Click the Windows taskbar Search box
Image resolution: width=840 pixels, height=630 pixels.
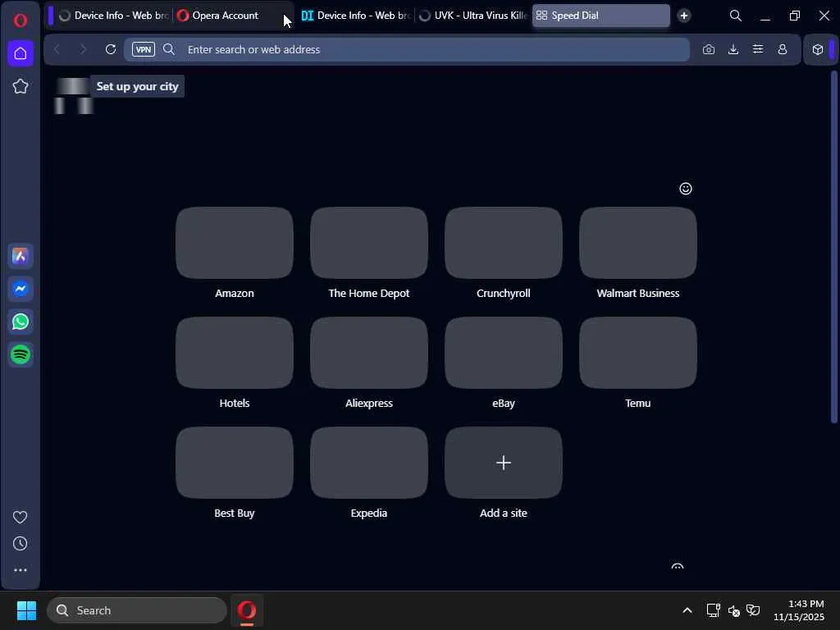(137, 610)
